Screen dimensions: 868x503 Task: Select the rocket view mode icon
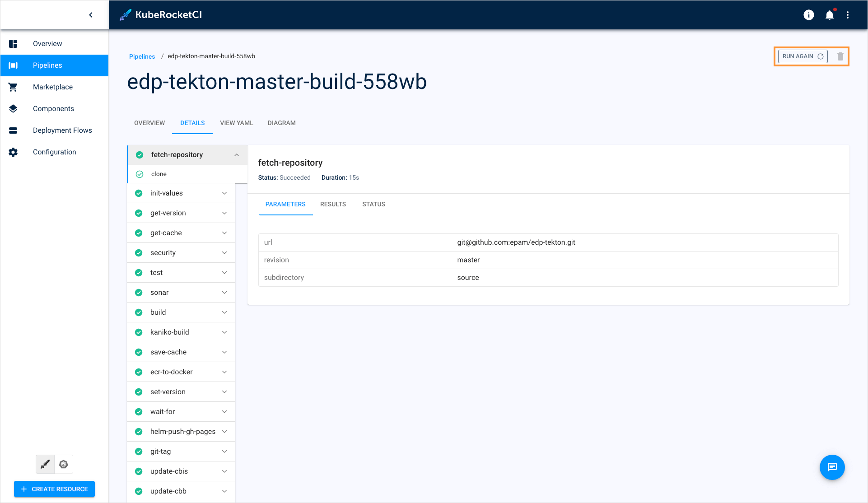(45, 464)
